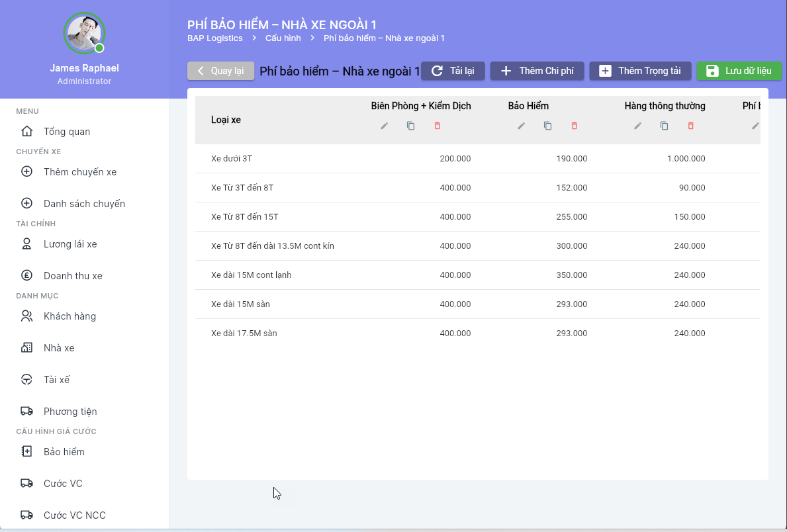Open Tổng quan in sidebar menu
Image resolution: width=787 pixels, height=532 pixels.
point(67,132)
